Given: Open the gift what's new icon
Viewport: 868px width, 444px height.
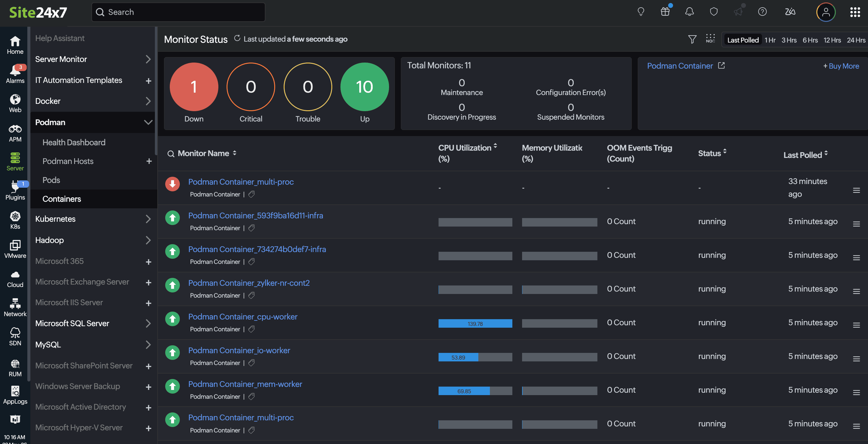Looking at the screenshot, I should [665, 12].
